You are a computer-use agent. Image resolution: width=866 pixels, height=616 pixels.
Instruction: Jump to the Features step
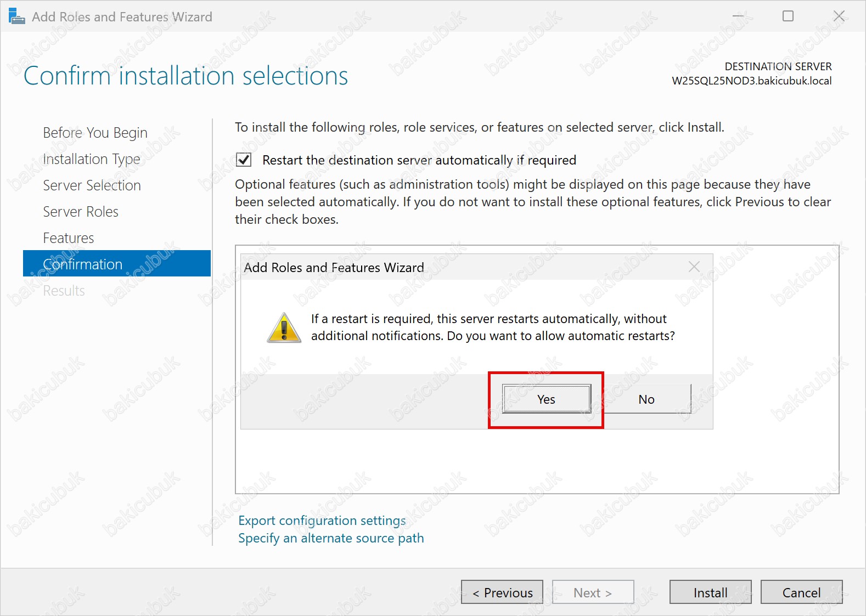(69, 238)
